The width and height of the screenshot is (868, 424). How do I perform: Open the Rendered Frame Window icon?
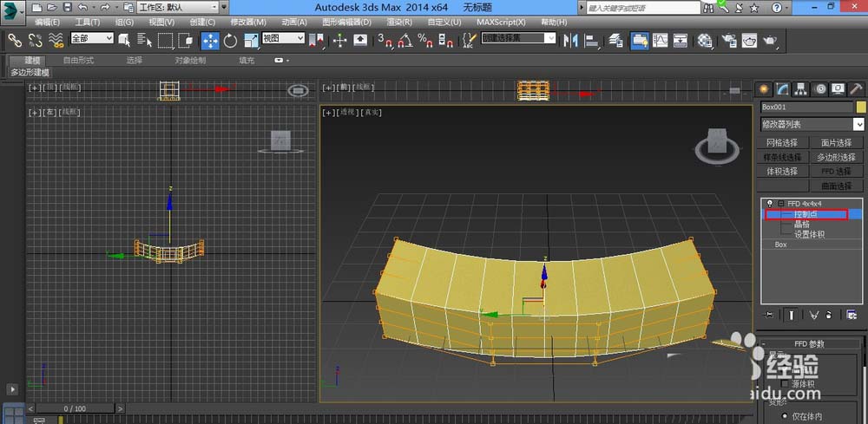750,40
